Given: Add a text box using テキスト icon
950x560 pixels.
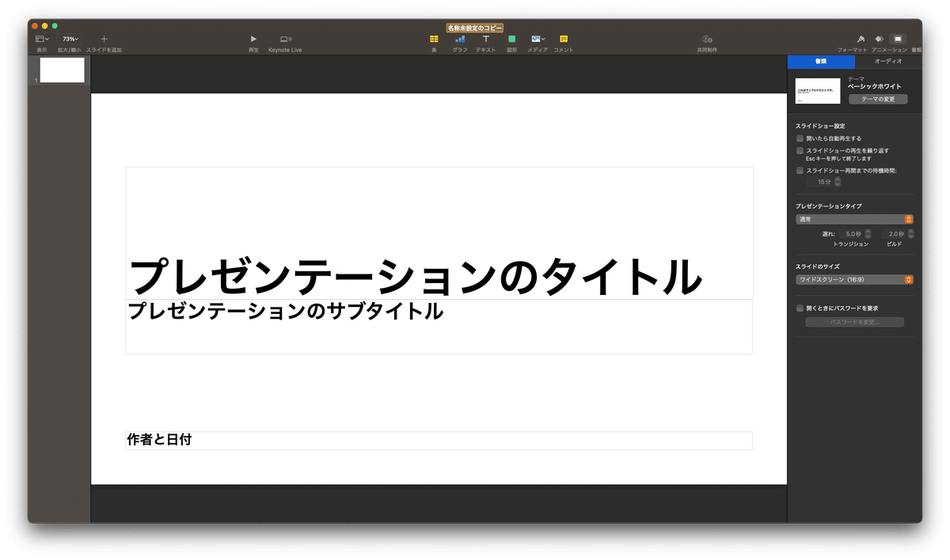Looking at the screenshot, I should [x=486, y=39].
